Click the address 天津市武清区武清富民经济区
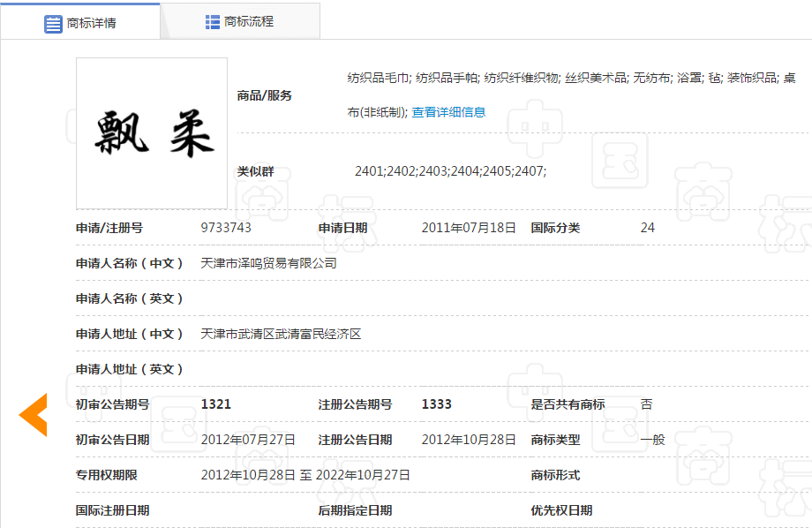 [281, 334]
